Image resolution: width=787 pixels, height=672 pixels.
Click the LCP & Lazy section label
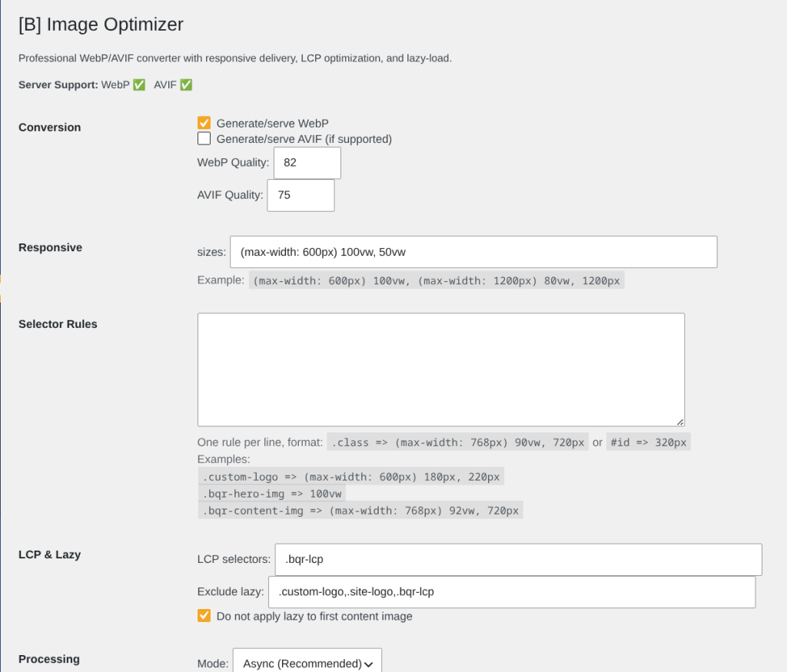[x=50, y=554]
